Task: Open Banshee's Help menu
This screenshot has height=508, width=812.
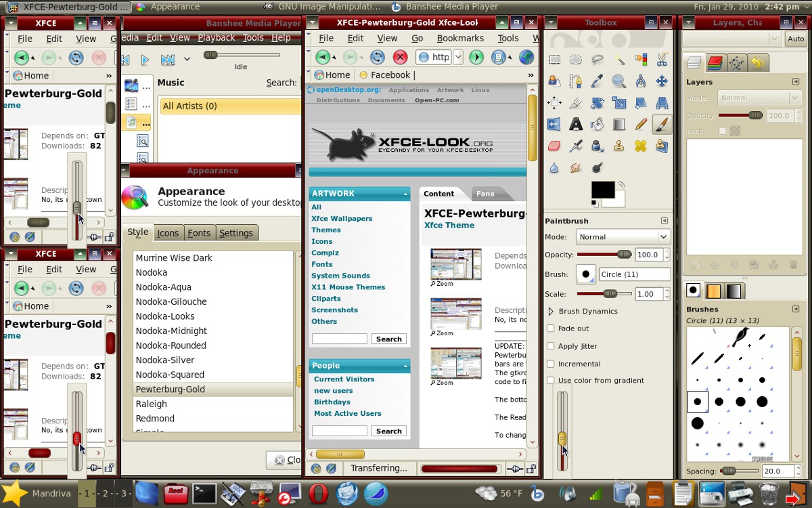Action: 281,37
